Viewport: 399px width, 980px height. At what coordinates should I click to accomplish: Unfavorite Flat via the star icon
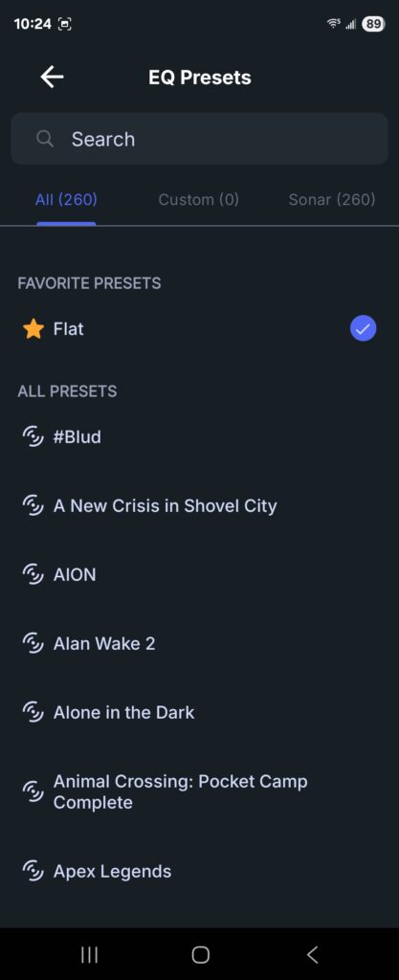point(33,329)
